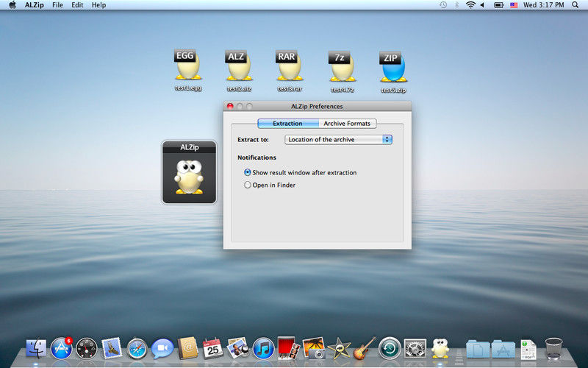Launch App Store from the Dock
This screenshot has width=588, height=368.
click(x=61, y=348)
